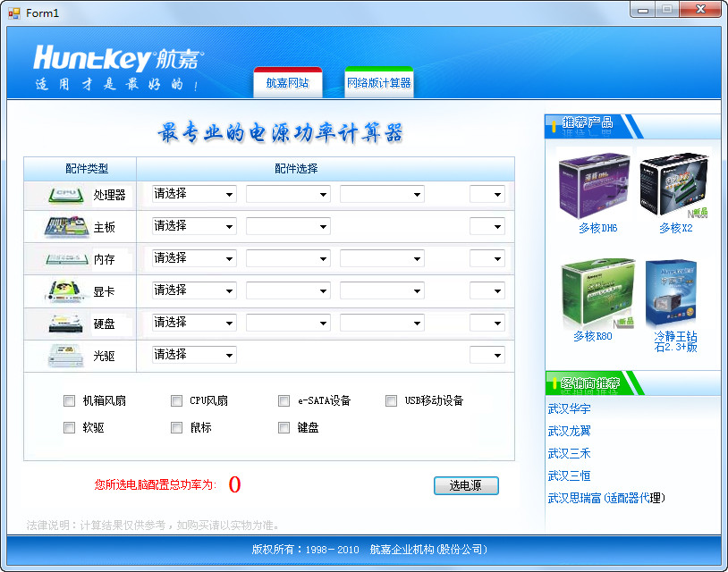Open the 武汉龙翼 dealer link
Screen dimensions: 728x572
[x=569, y=431]
